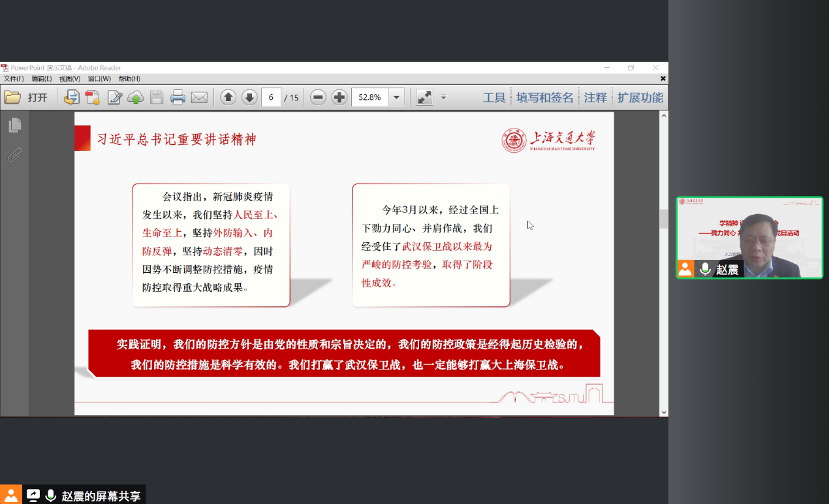
Task: Click the sign document pen icon
Action: pos(114,97)
